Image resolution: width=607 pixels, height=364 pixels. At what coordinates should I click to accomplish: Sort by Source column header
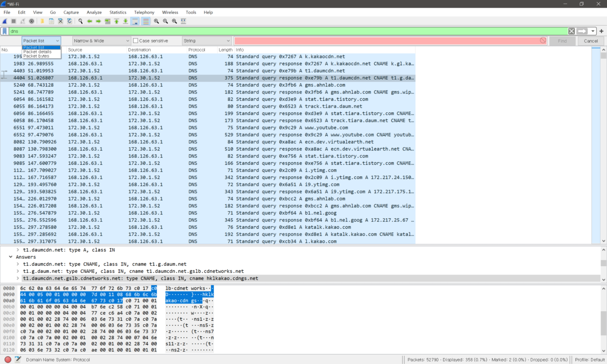pyautogui.click(x=96, y=50)
